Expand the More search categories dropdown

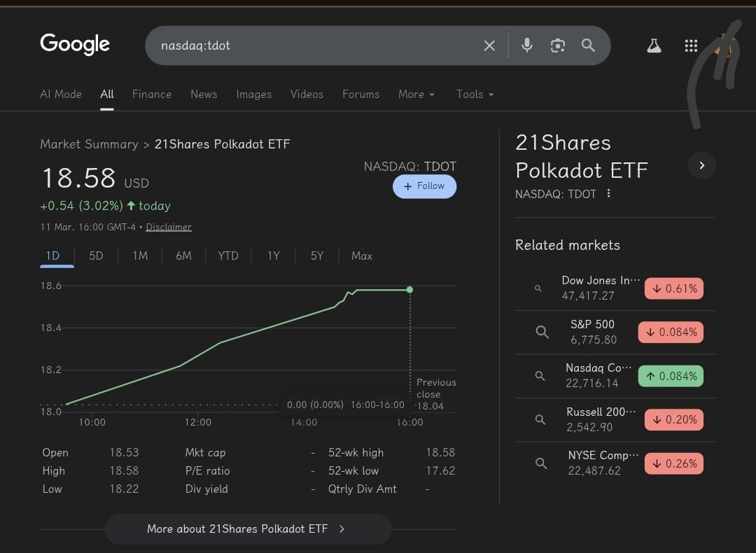point(416,94)
